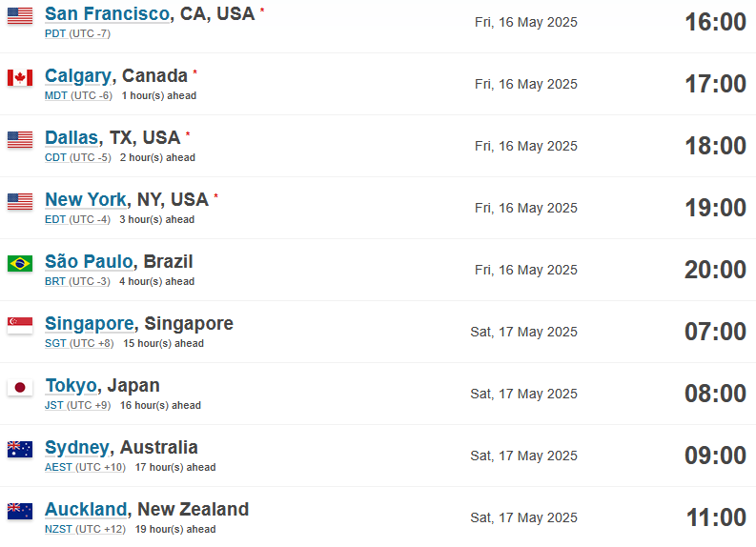Click the Brazil flag icon
Screen dimensions: 756x547
point(20,264)
